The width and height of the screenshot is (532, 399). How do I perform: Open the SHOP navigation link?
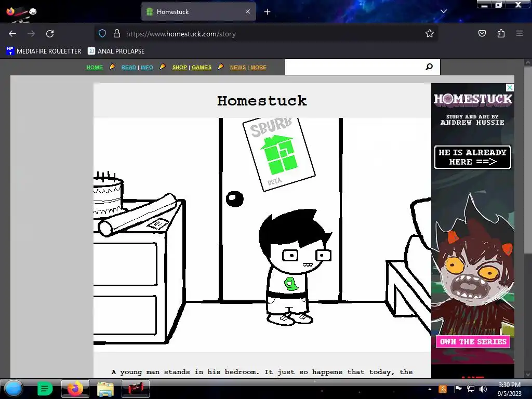point(179,67)
